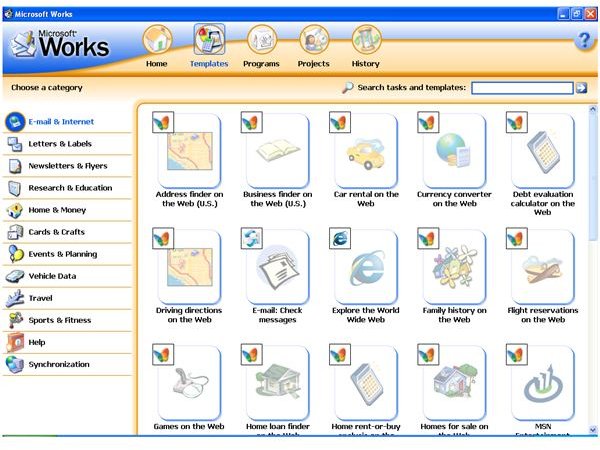
Task: Click the search magnifier icon
Action: click(347, 88)
